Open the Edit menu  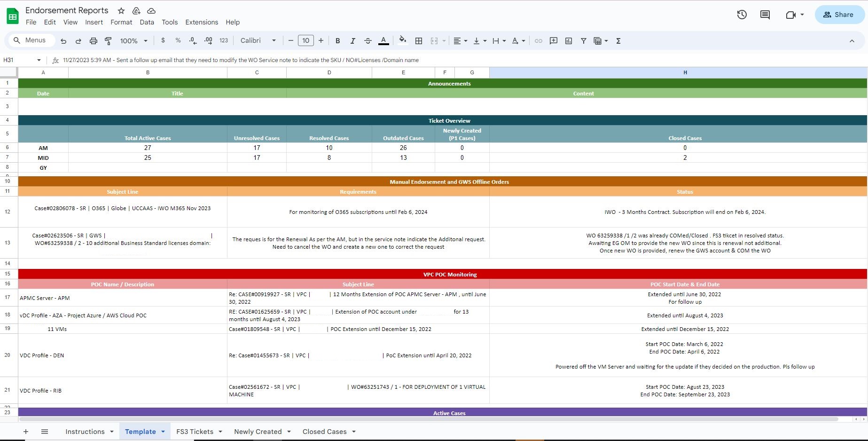point(50,22)
